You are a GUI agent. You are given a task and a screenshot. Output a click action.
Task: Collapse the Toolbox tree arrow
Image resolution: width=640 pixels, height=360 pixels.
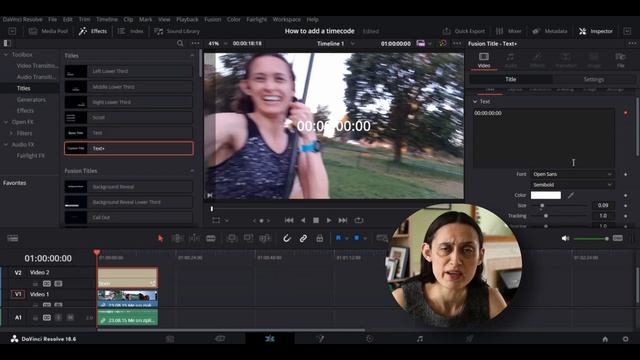coord(6,54)
